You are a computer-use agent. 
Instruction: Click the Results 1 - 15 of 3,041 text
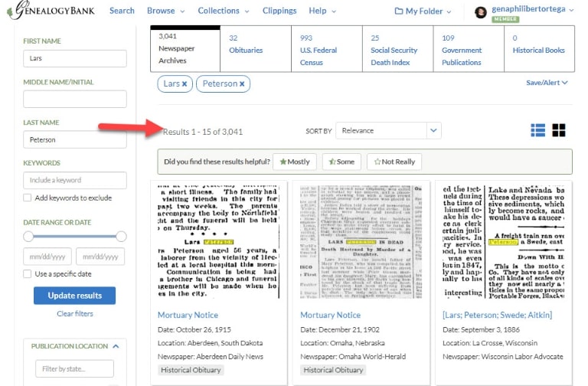pos(203,132)
